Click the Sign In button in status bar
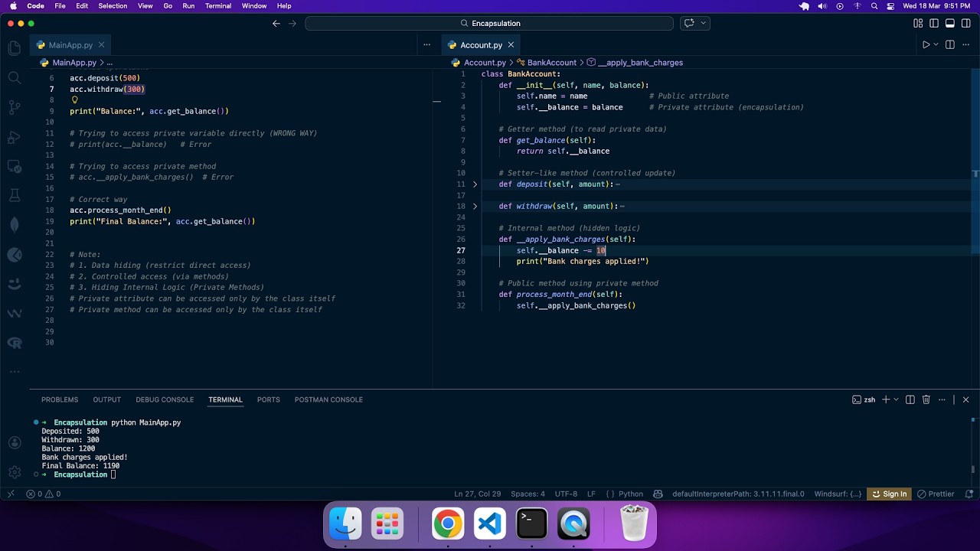The width and height of the screenshot is (980, 551). (890, 494)
